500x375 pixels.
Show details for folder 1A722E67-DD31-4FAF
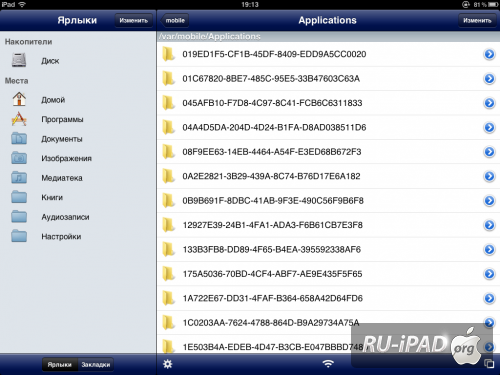[x=489, y=298]
